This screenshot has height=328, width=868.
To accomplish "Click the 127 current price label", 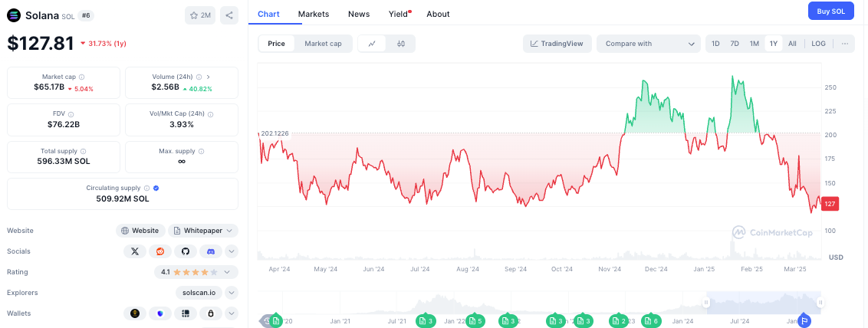I will (830, 204).
